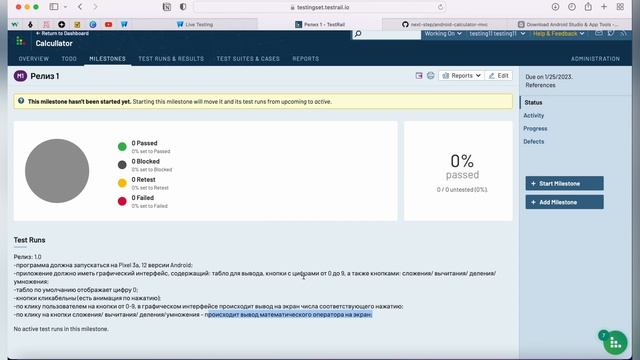The height and width of the screenshot is (360, 640).
Task: Open the Milestones tab
Action: tap(107, 59)
